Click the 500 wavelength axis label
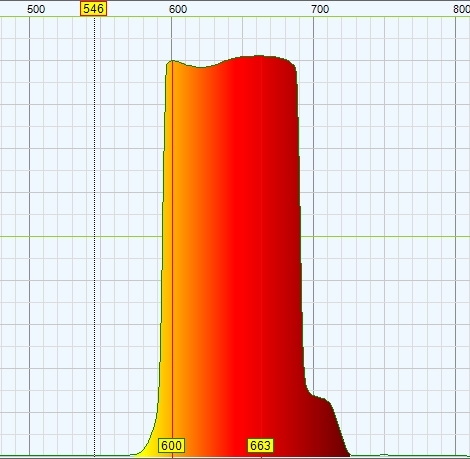The image size is (470, 459). tap(36, 9)
